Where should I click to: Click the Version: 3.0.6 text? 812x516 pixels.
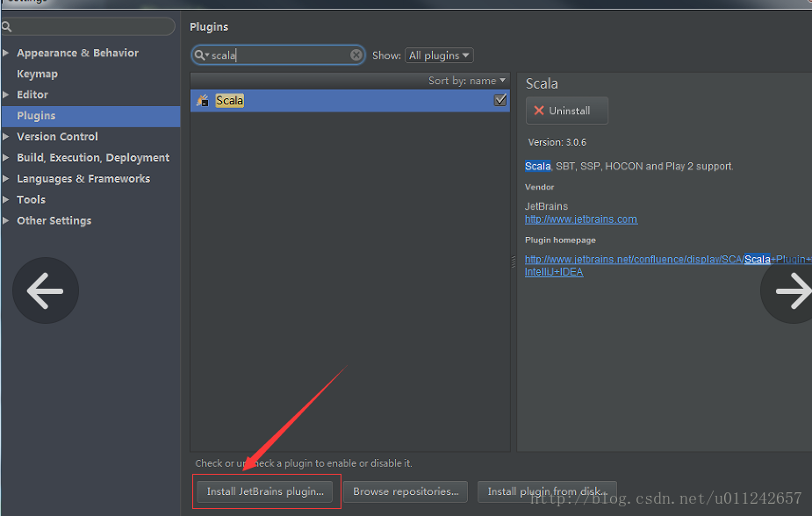coord(557,142)
